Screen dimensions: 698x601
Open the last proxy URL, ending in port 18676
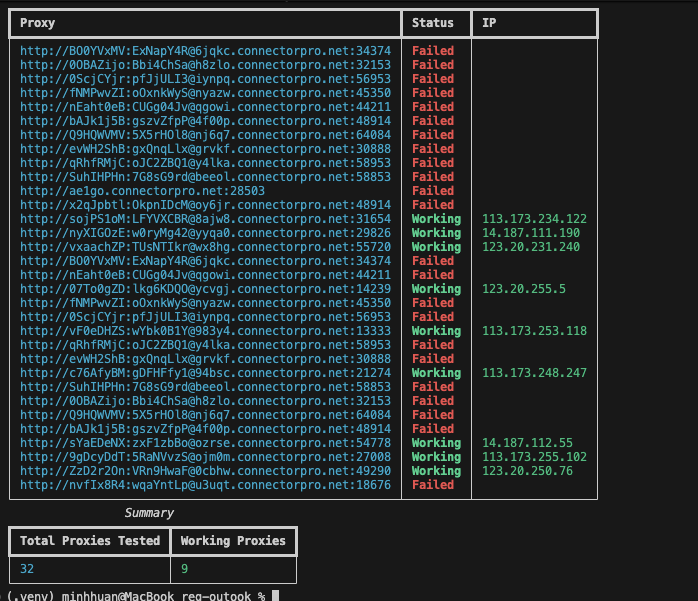point(205,485)
